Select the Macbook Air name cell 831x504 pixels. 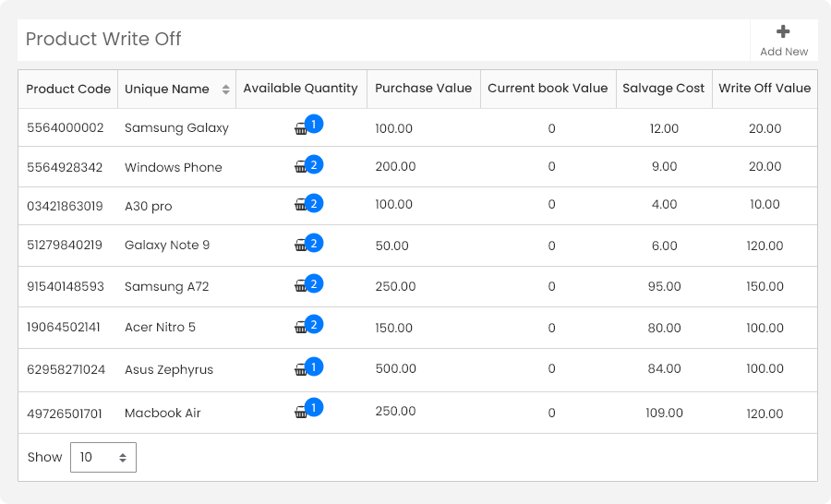click(163, 413)
